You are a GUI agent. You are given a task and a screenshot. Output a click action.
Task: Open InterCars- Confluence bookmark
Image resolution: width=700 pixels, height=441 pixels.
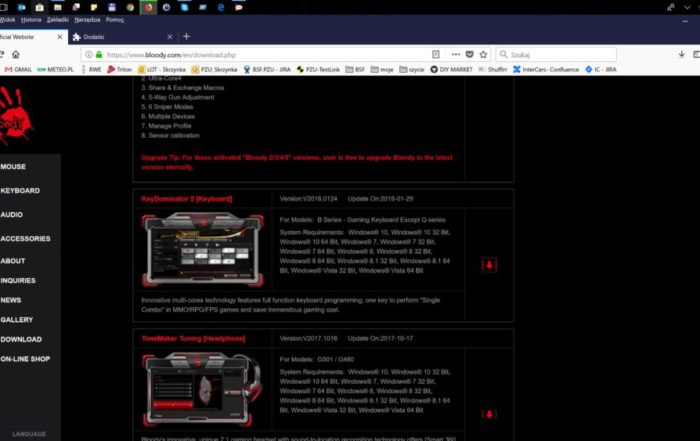(546, 69)
